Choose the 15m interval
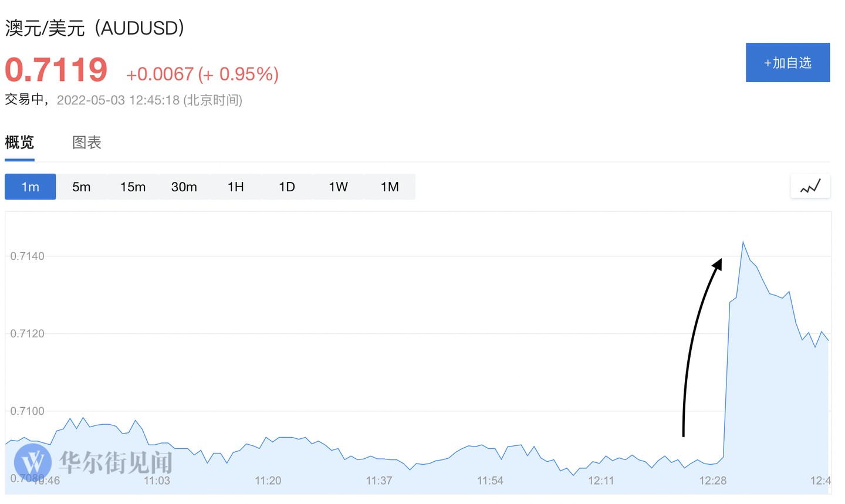 (x=133, y=187)
